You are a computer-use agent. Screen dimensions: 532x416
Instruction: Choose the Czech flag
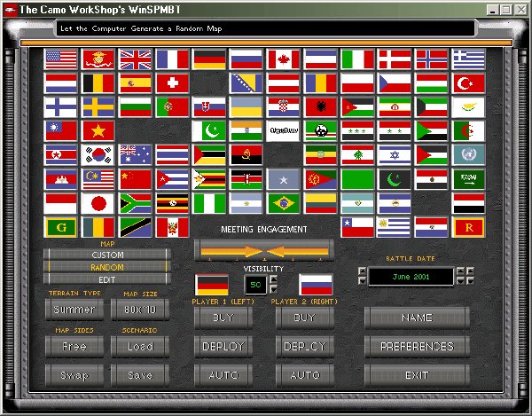(x=395, y=83)
